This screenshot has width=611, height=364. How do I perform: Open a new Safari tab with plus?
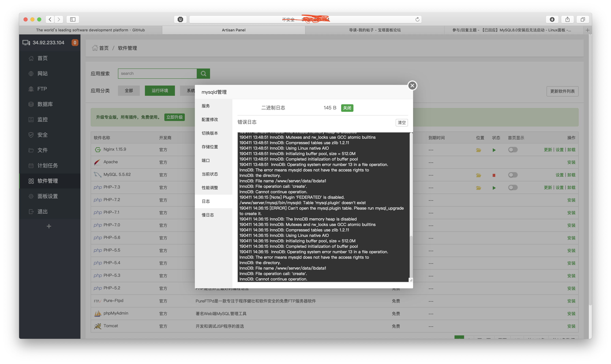click(587, 30)
